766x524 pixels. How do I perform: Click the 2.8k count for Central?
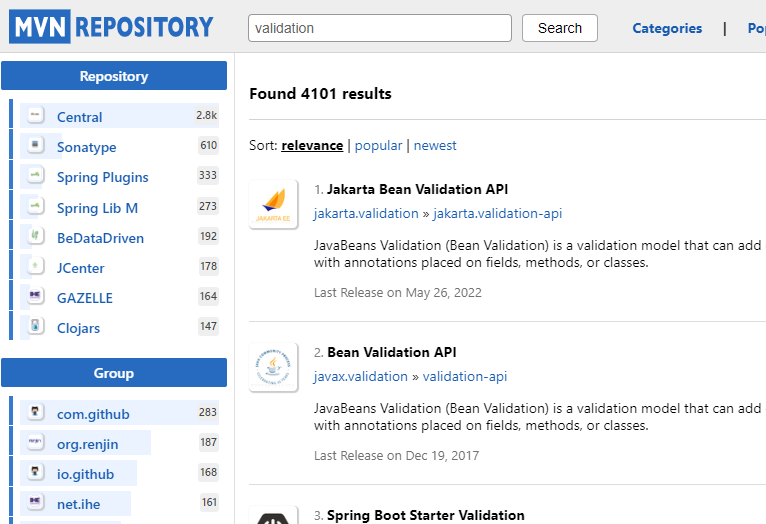[x=207, y=115]
